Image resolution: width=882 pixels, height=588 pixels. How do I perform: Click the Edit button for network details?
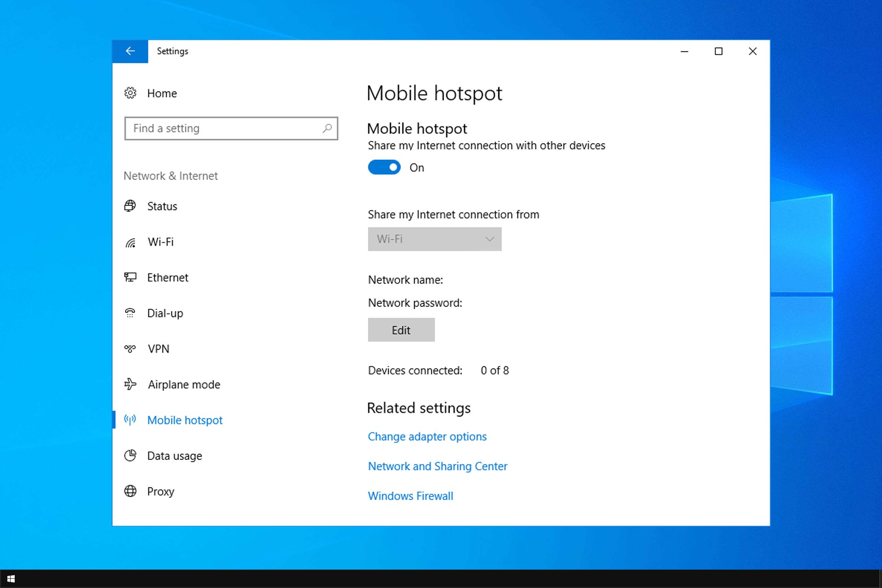pyautogui.click(x=401, y=330)
